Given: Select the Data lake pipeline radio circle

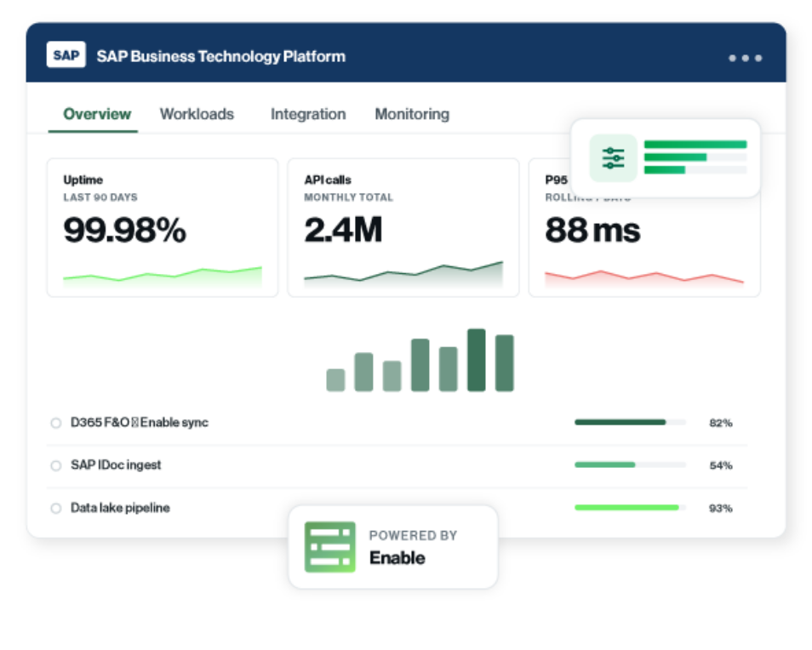Looking at the screenshot, I should tap(56, 508).
